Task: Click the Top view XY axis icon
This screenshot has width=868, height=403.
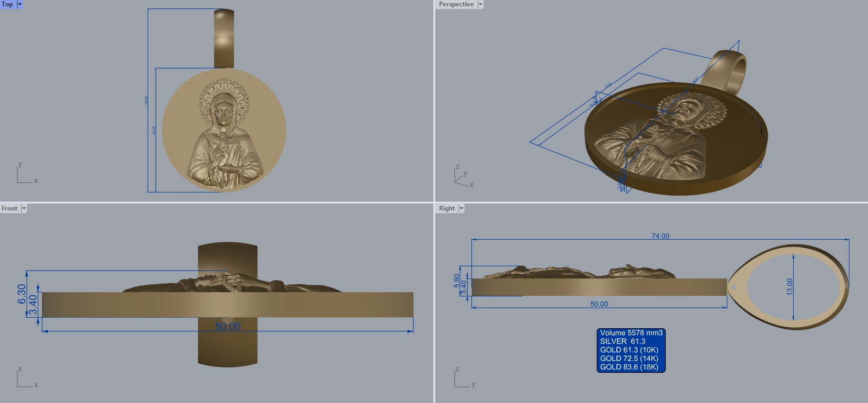Action: coord(27,173)
